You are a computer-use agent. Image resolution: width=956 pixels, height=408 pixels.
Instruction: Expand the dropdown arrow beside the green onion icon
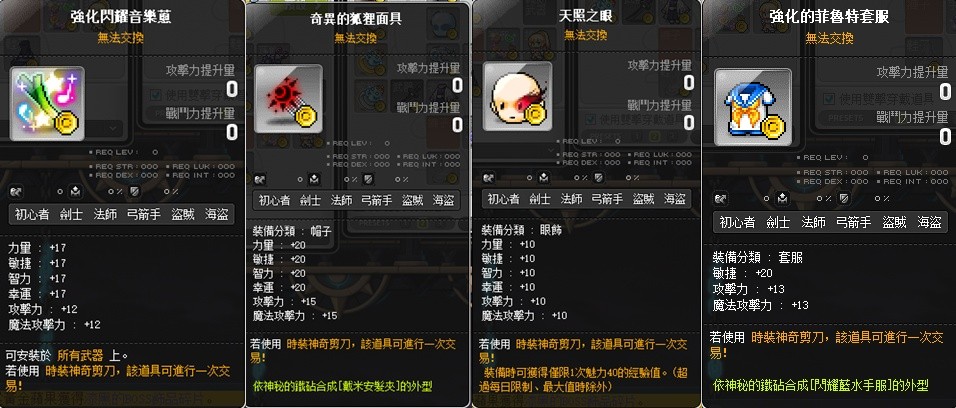(112, 129)
